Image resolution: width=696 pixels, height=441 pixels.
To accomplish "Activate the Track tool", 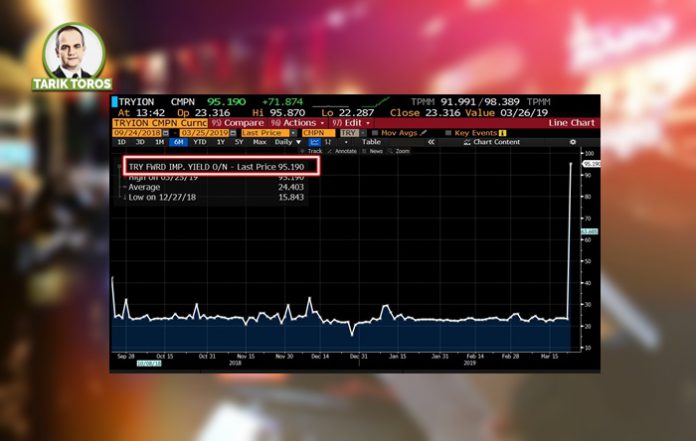I will click(x=312, y=151).
